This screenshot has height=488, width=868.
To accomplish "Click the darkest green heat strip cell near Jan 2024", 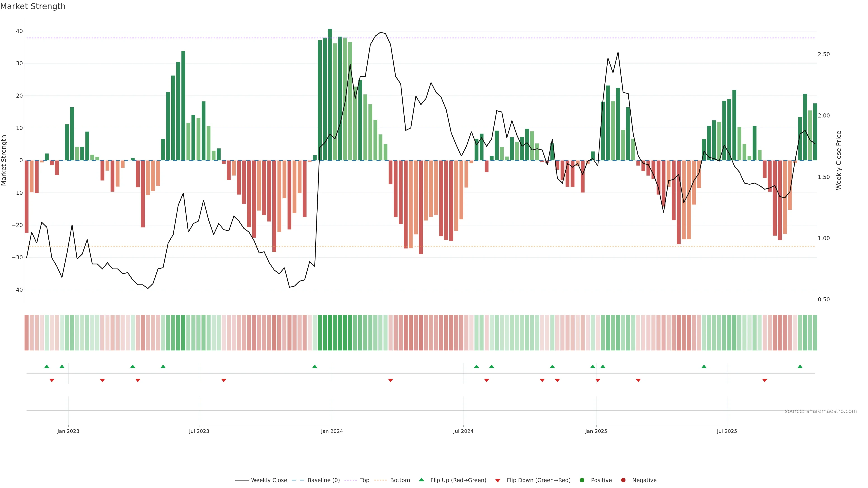I will pos(330,332).
